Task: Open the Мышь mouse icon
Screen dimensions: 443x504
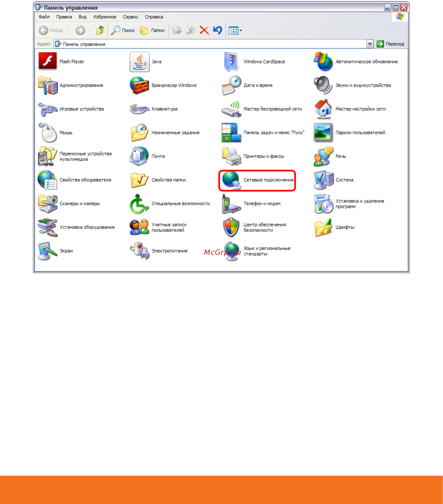Action: [48, 133]
